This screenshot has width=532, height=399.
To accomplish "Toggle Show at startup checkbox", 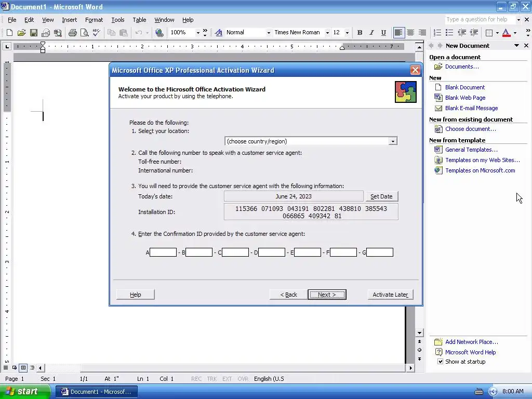I will click(x=440, y=362).
